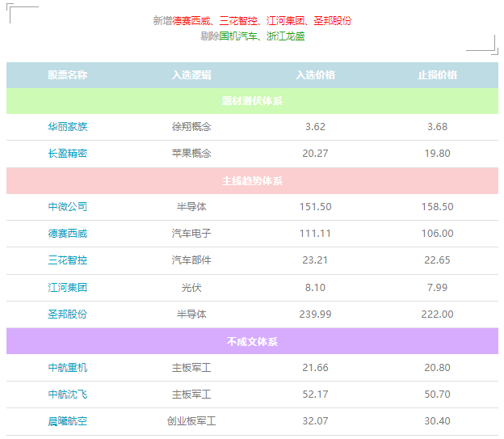Viewport: 504px width, 439px height.
Task: Click red 德赛西威 in the 新增 line
Action: click(191, 21)
